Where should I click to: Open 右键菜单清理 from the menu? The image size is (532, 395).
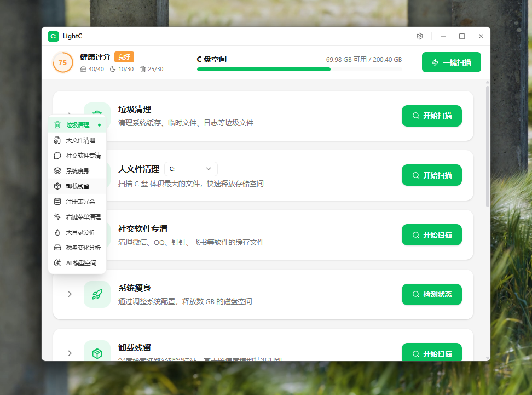[x=77, y=217]
